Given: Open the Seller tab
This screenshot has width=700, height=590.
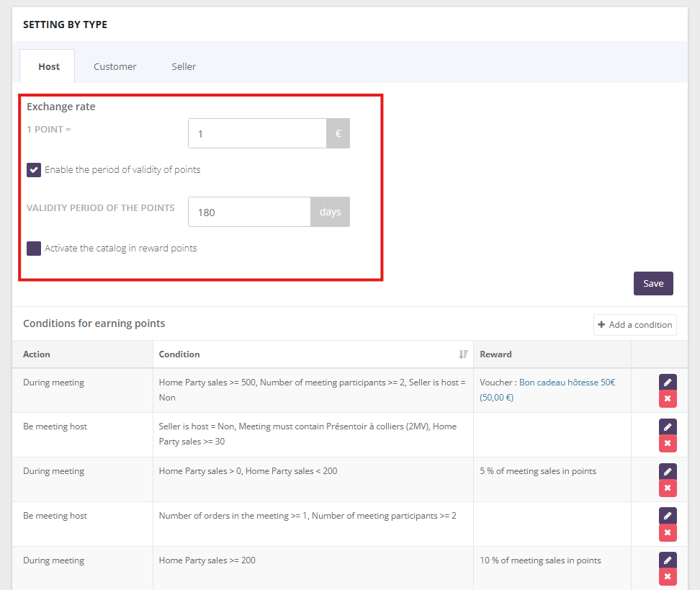Looking at the screenshot, I should [x=184, y=66].
